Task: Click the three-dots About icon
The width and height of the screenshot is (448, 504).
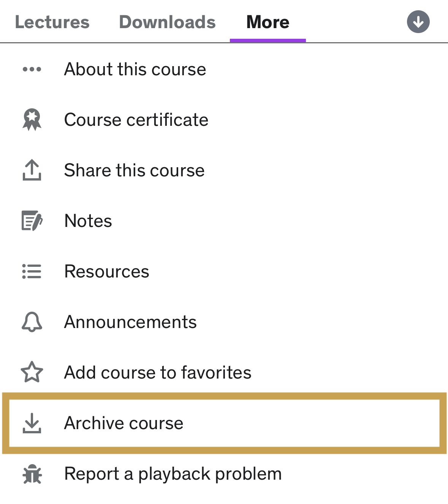Action: pos(32,69)
